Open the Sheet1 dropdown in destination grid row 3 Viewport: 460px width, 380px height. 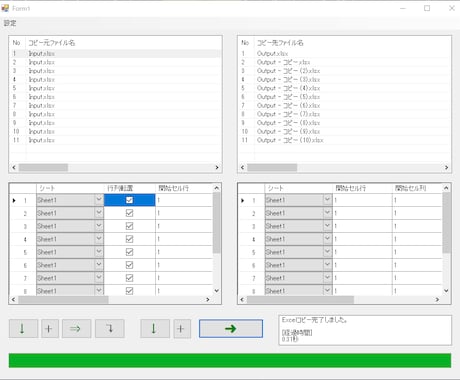pyautogui.click(x=327, y=226)
